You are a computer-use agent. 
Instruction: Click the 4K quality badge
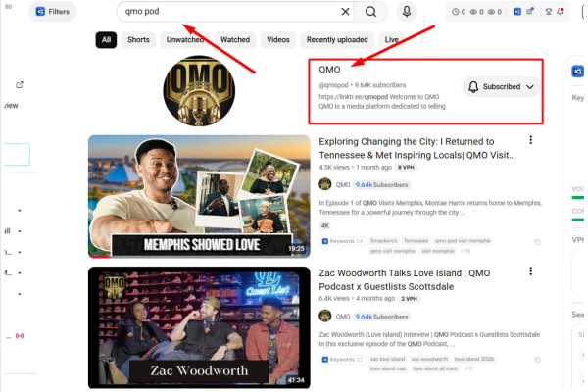click(x=324, y=225)
